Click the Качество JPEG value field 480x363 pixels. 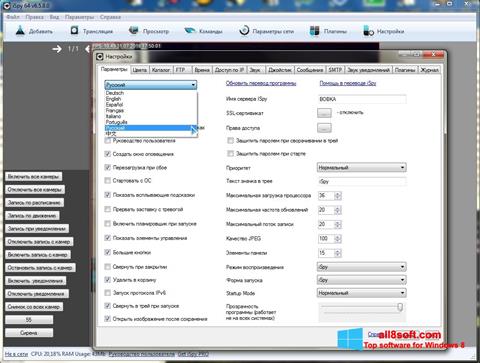pyautogui.click(x=326, y=238)
